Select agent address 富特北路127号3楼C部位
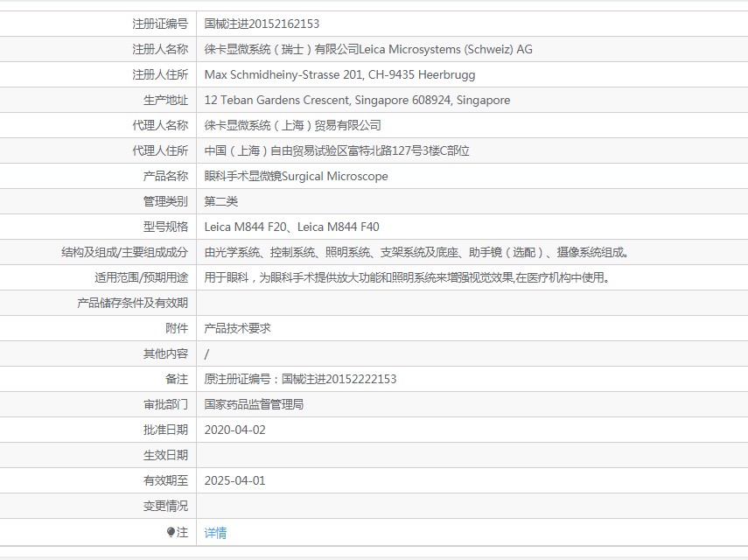Image resolution: width=748 pixels, height=560 pixels. (x=409, y=150)
